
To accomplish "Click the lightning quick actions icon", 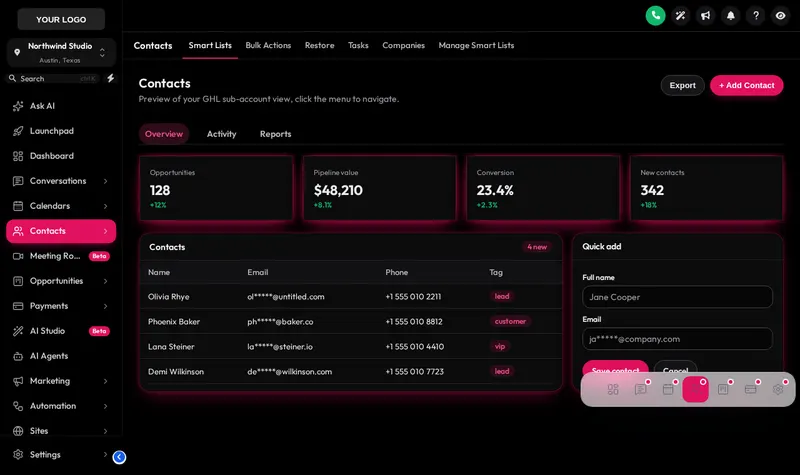I will (110, 78).
